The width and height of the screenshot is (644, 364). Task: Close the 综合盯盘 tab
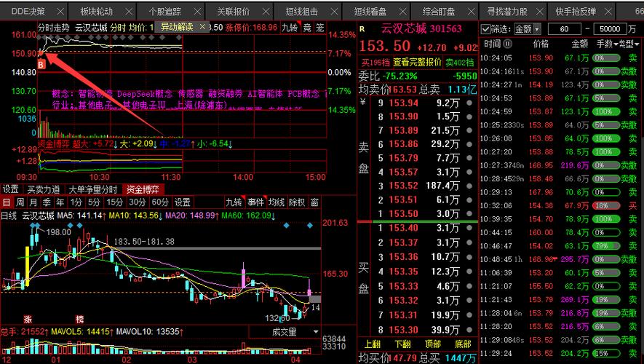coord(472,12)
